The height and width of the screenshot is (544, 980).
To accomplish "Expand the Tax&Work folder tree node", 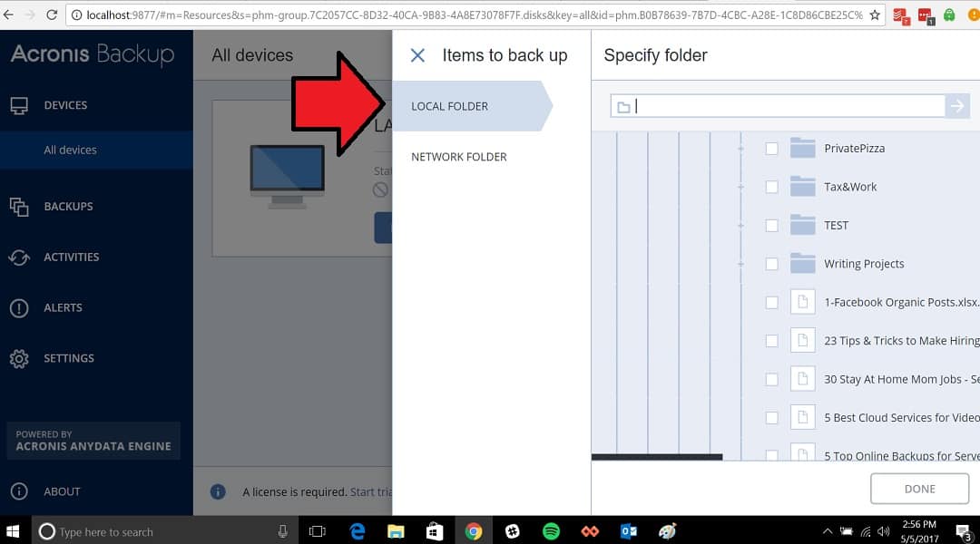I will coord(741,187).
